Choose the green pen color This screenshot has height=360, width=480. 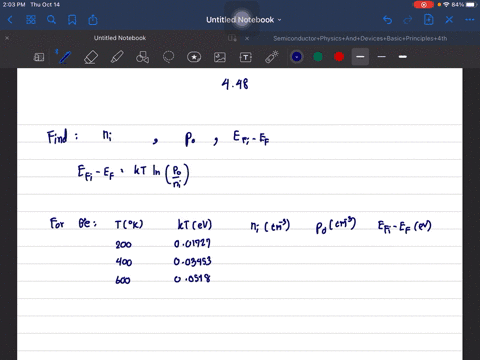pos(318,57)
